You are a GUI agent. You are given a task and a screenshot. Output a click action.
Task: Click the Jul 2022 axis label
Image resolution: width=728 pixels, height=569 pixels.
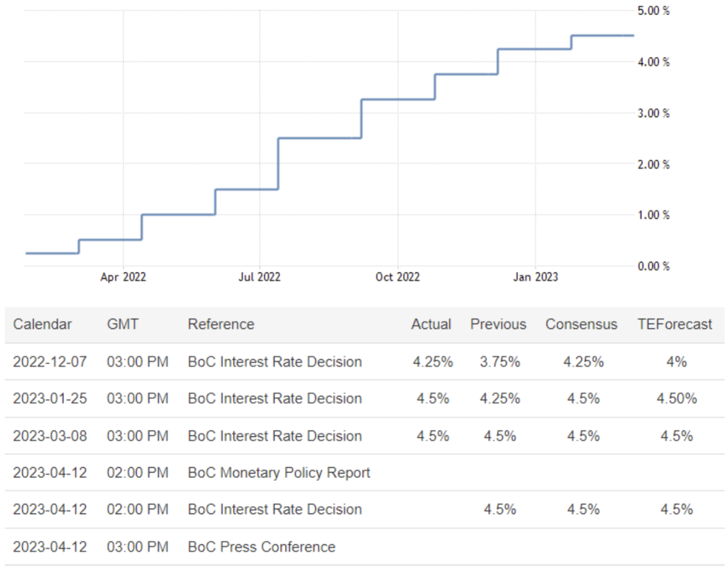click(259, 277)
